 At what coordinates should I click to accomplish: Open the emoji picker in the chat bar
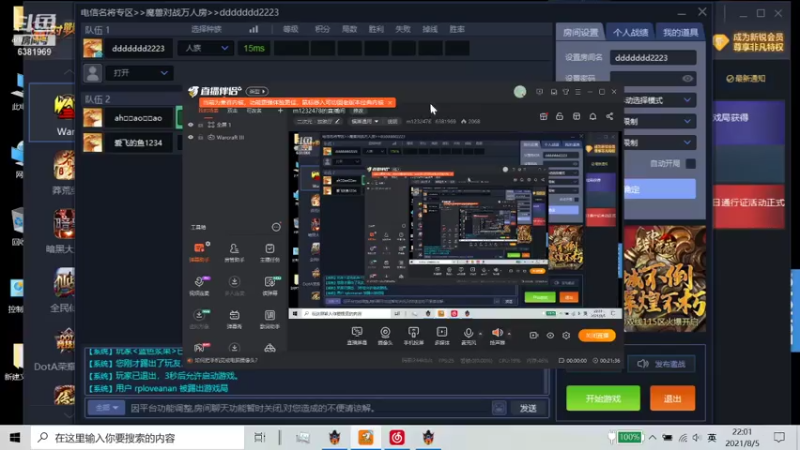(499, 408)
